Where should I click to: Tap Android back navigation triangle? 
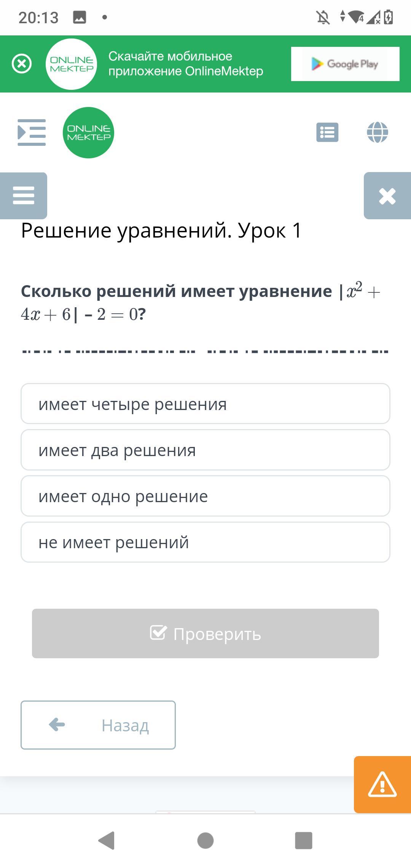(107, 841)
